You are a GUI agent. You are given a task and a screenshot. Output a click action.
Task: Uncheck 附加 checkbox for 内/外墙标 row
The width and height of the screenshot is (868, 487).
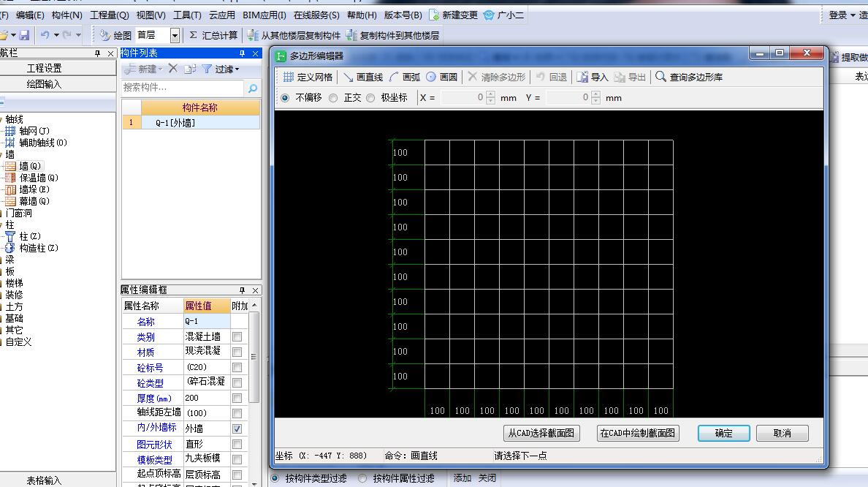coord(237,429)
